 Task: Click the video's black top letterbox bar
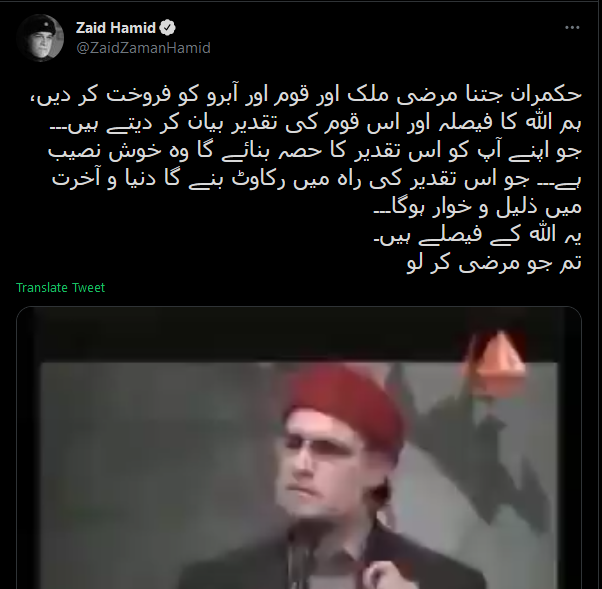coord(299,335)
